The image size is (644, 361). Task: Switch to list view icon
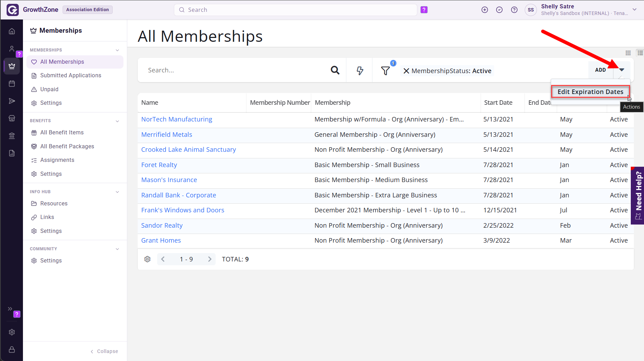tap(640, 53)
